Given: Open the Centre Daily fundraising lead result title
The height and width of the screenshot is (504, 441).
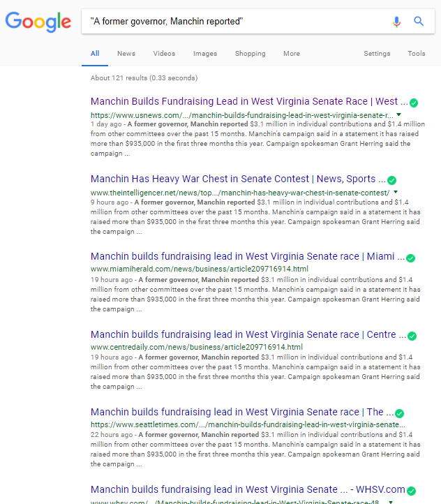Looking at the screenshot, I should [248, 334].
